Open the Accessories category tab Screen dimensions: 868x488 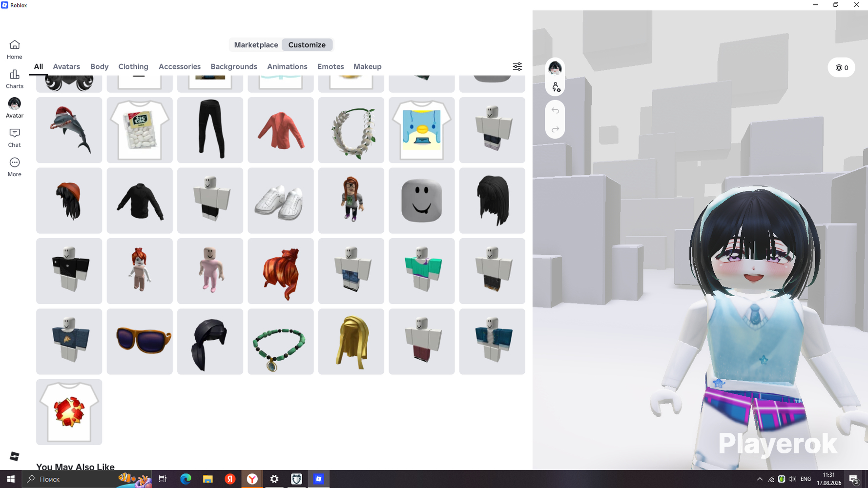(x=180, y=66)
